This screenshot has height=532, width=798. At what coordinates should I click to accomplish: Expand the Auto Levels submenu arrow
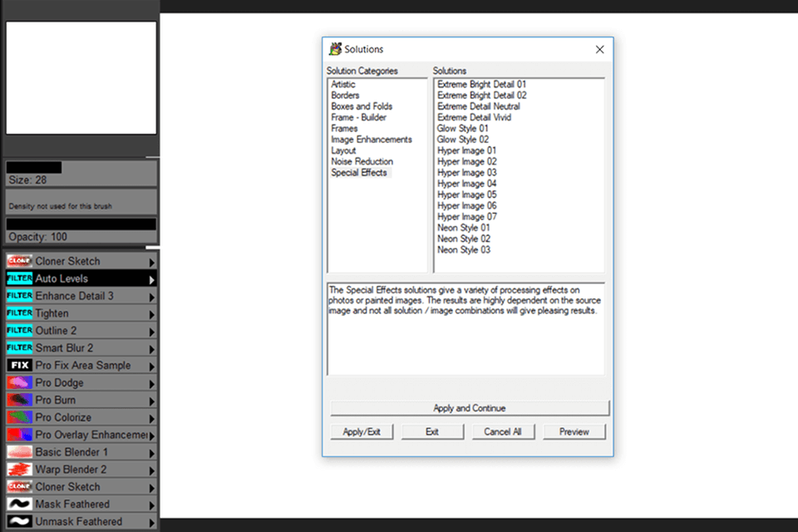[151, 280]
